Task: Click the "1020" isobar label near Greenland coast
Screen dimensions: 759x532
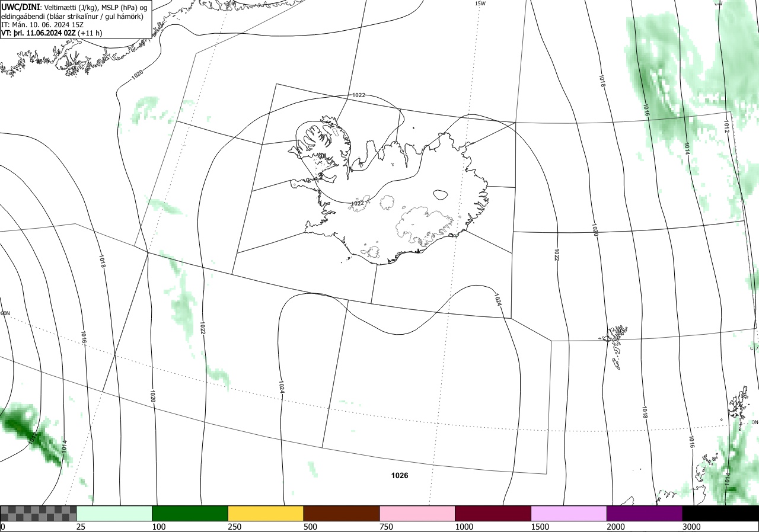Action: pos(137,74)
